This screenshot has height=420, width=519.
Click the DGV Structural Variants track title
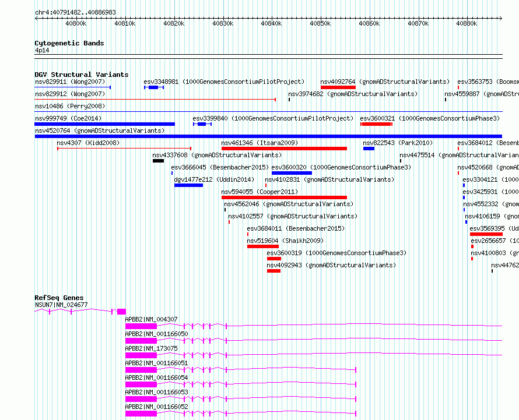pyautogui.click(x=82, y=75)
